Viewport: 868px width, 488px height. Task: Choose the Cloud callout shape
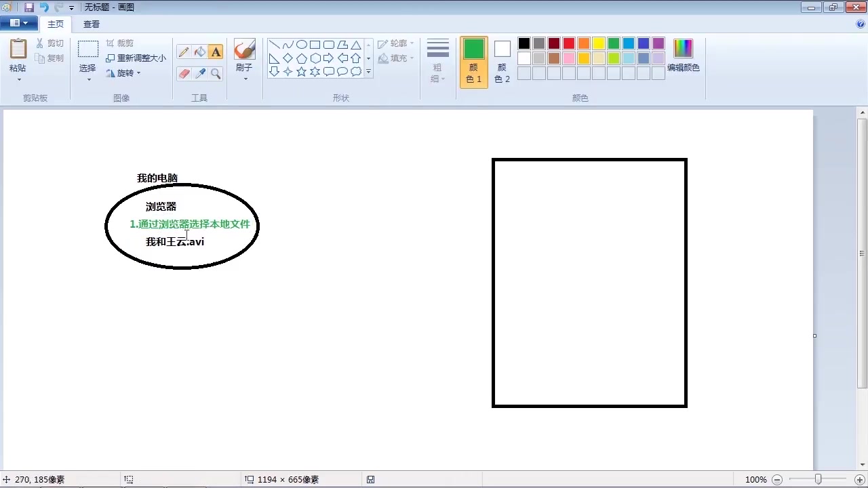356,72
